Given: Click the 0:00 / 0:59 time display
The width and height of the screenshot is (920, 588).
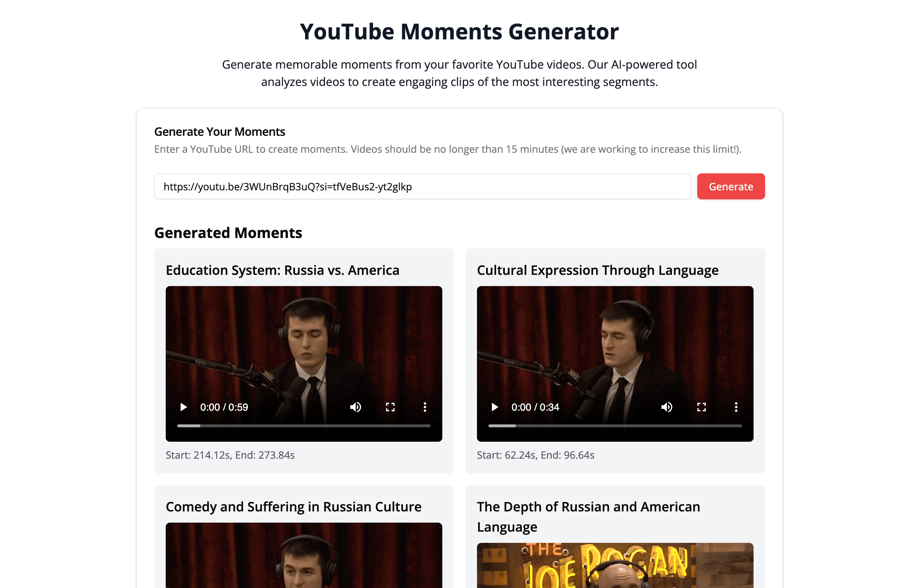Looking at the screenshot, I should tap(224, 407).
